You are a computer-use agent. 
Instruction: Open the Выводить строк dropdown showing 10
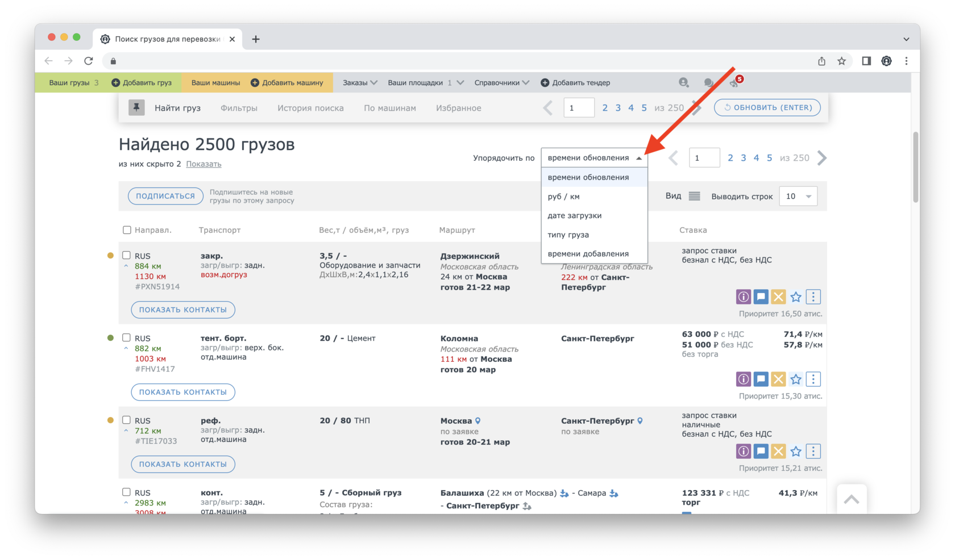(798, 196)
